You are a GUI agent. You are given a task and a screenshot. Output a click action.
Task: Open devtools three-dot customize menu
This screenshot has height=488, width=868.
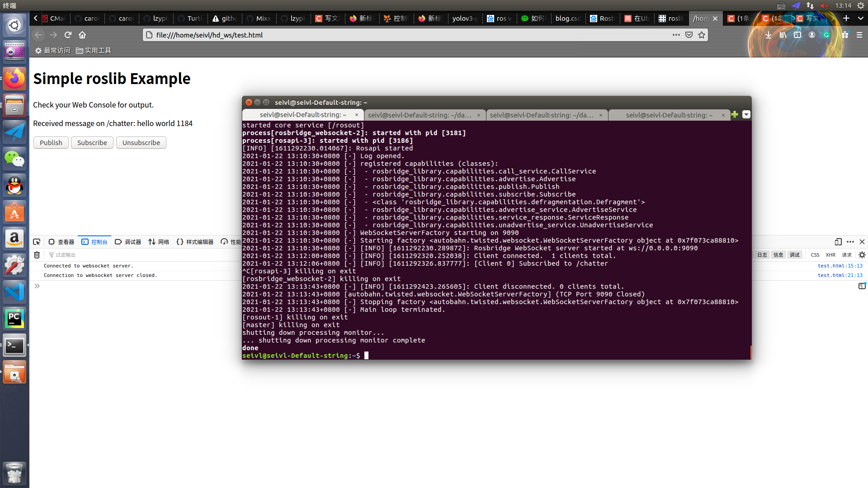tap(850, 242)
